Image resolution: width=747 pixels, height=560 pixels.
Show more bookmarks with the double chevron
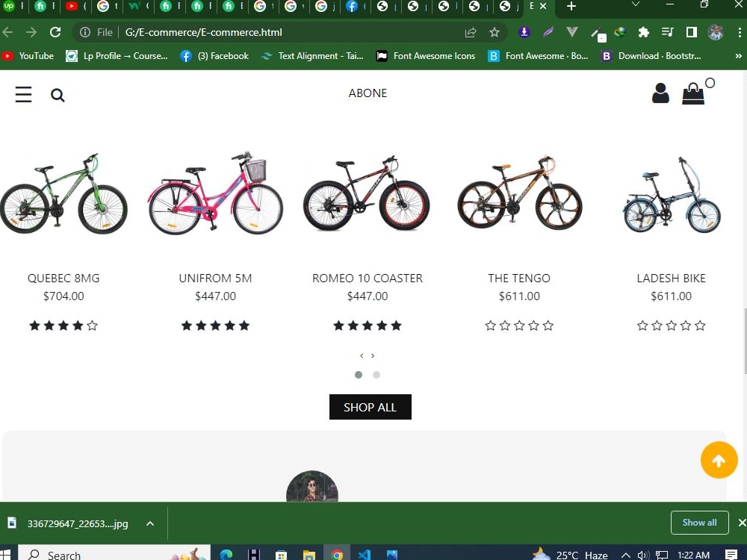[x=739, y=56]
